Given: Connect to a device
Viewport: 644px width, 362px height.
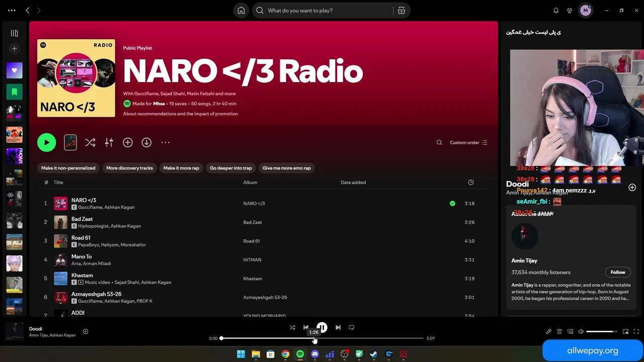Looking at the screenshot, I should (570, 331).
